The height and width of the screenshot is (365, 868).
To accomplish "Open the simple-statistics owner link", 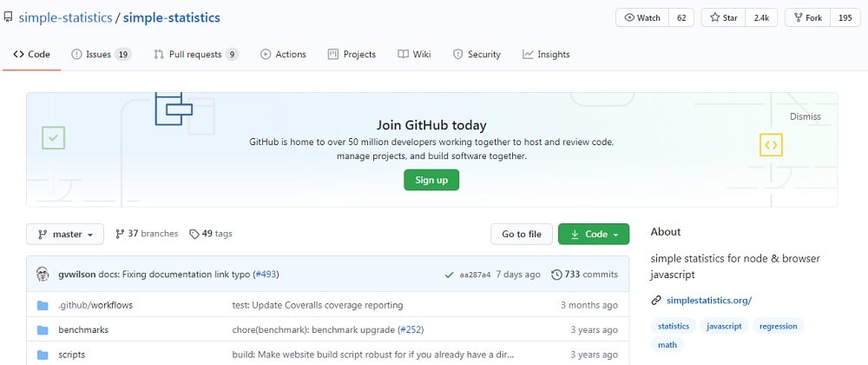I will pos(65,17).
